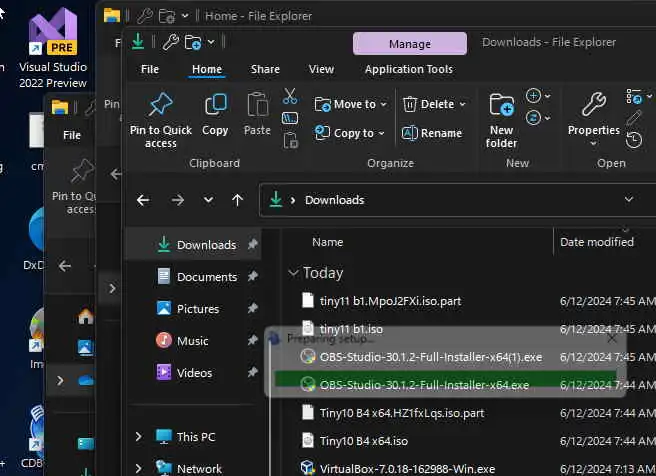Image resolution: width=656 pixels, height=476 pixels.
Task: Click Pin to Quick access in Downloads ribbon
Action: (161, 120)
